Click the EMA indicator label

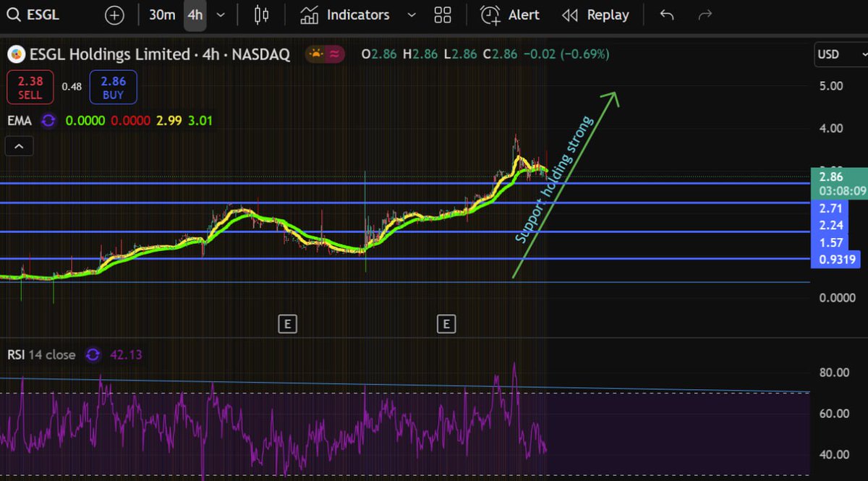point(20,121)
